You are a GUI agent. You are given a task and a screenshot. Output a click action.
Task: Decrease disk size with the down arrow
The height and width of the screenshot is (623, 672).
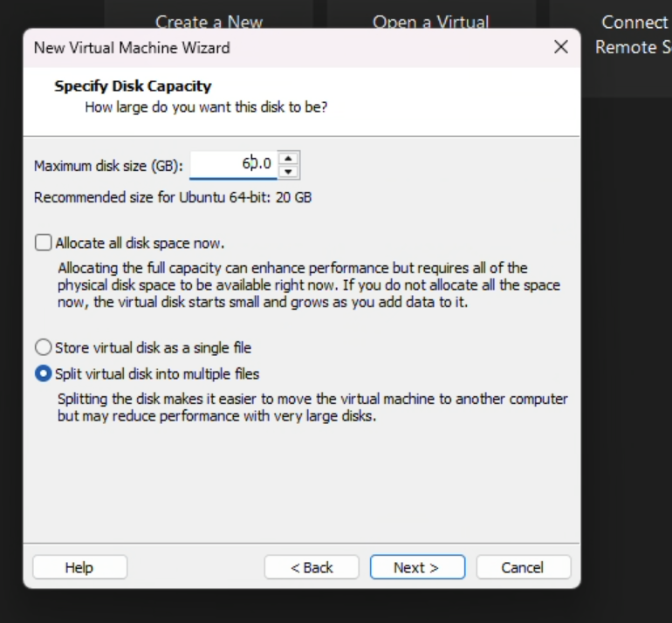point(290,171)
